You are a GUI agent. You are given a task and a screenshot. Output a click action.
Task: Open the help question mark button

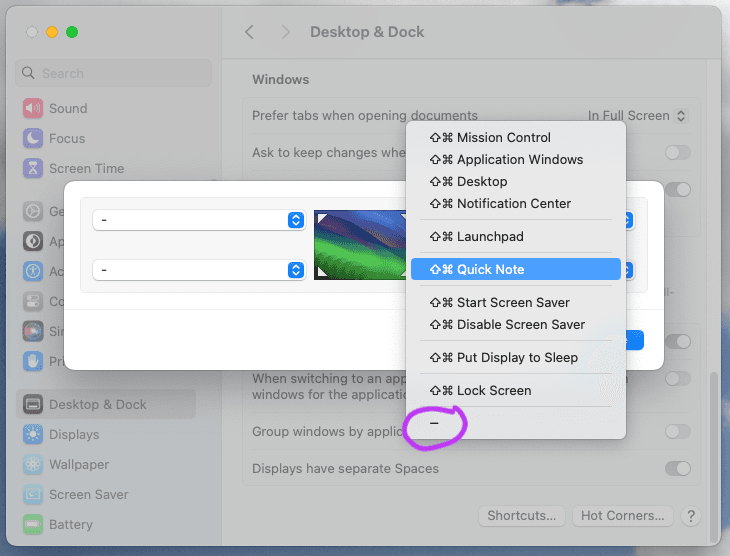click(x=691, y=516)
